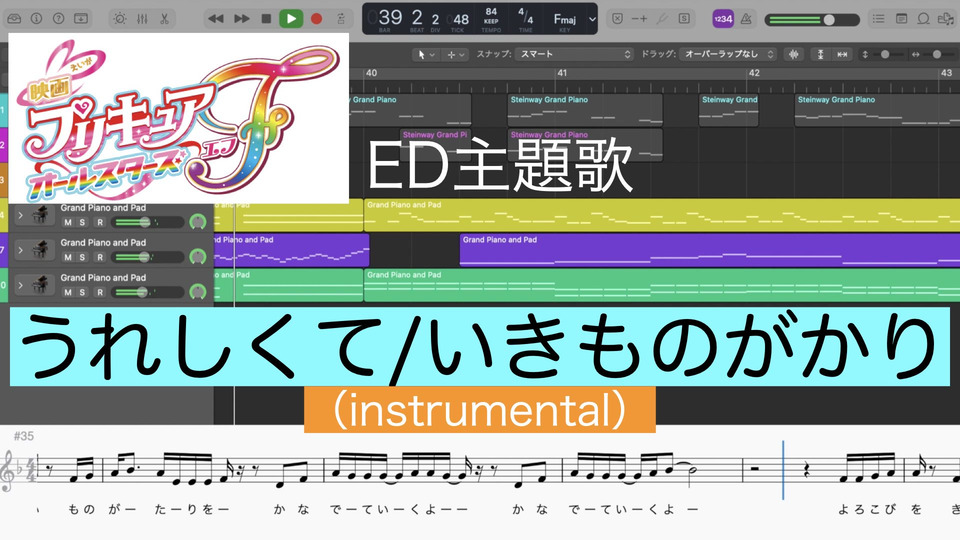Click the minus-plus varispeed icon
The image size is (960, 540).
(x=639, y=19)
